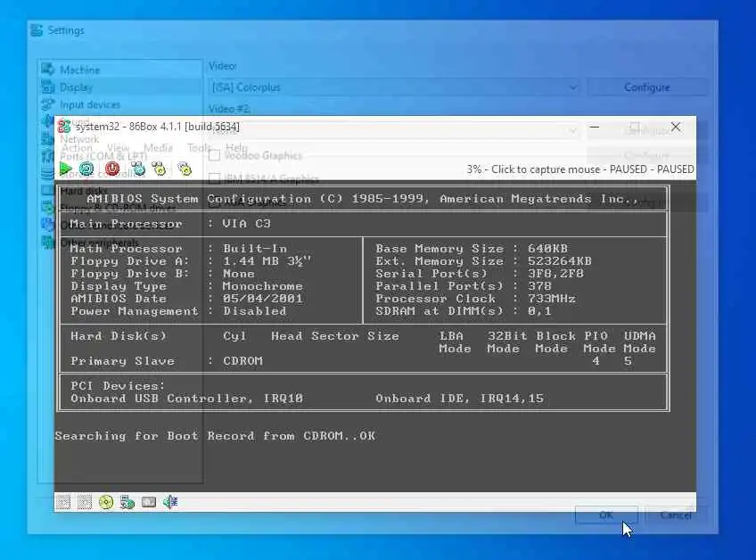The height and width of the screenshot is (560, 756).
Task: Click the CD-ROM disc status bar icon
Action: pos(106,502)
